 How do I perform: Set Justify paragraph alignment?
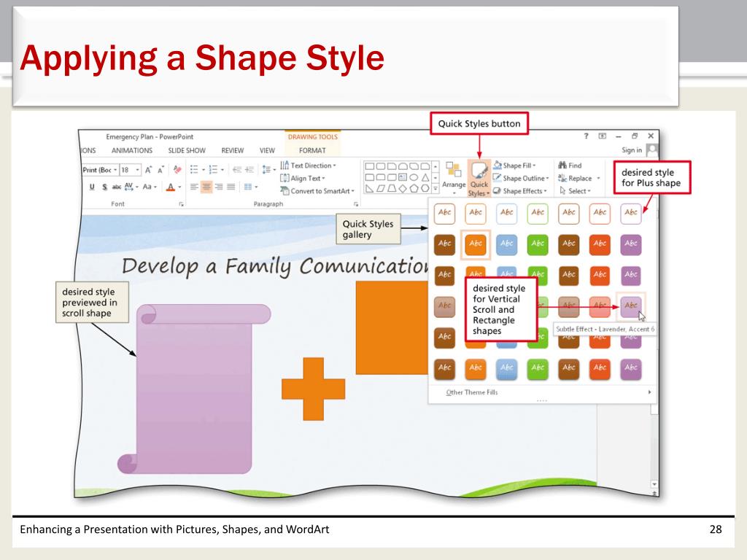click(x=231, y=187)
